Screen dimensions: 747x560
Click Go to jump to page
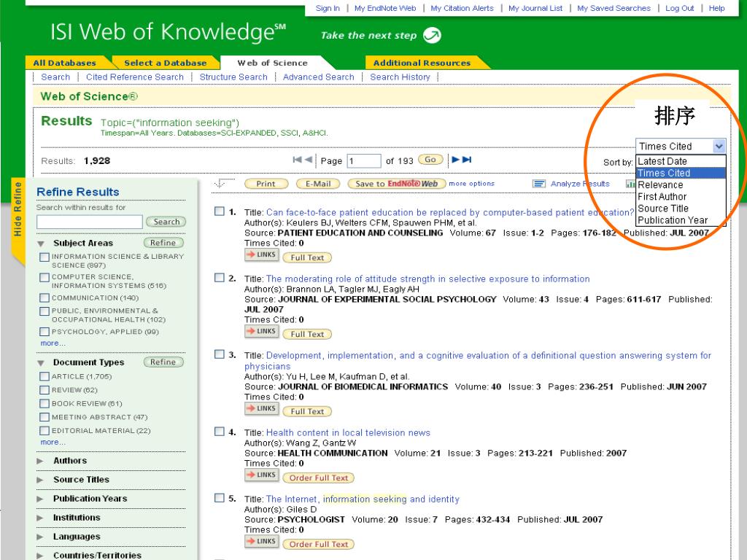pyautogui.click(x=430, y=160)
